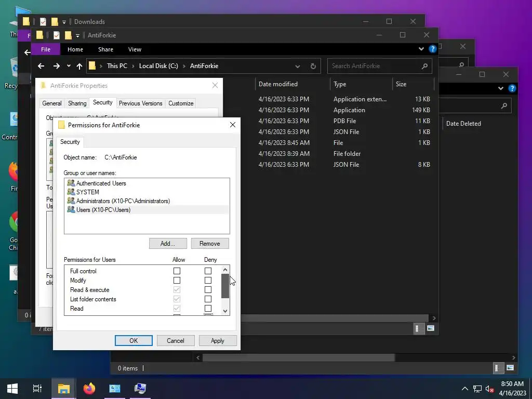
Task: Switch AntiForkie window to large icons view
Action: [x=431, y=328]
